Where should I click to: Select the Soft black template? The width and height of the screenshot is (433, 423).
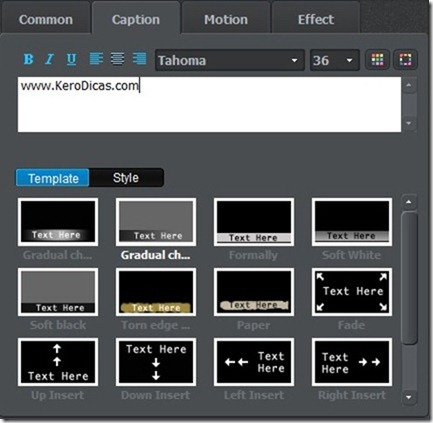(x=58, y=292)
